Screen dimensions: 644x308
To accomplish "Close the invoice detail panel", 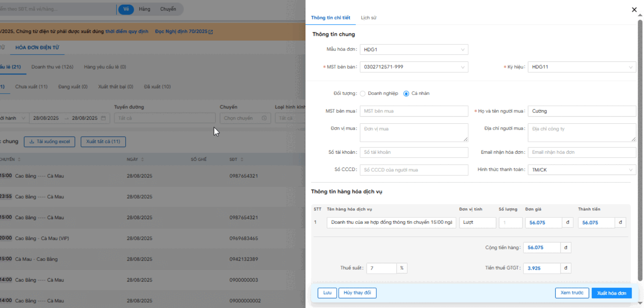I will [x=634, y=9].
